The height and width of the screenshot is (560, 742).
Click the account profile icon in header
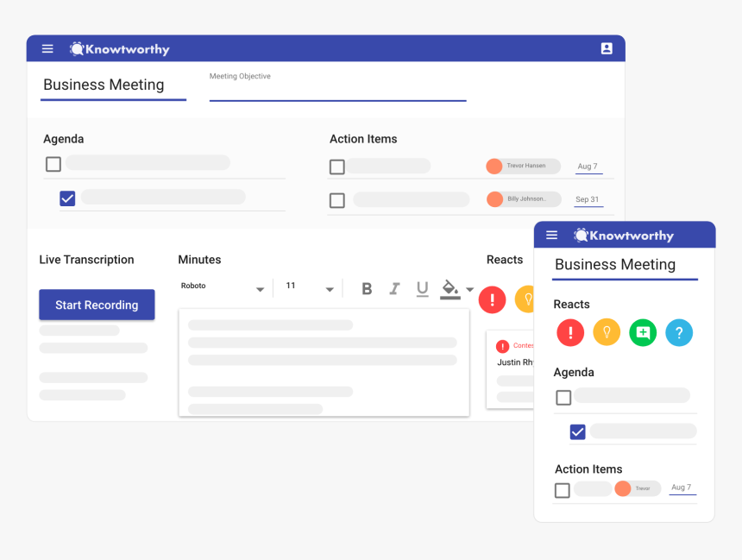tap(607, 49)
